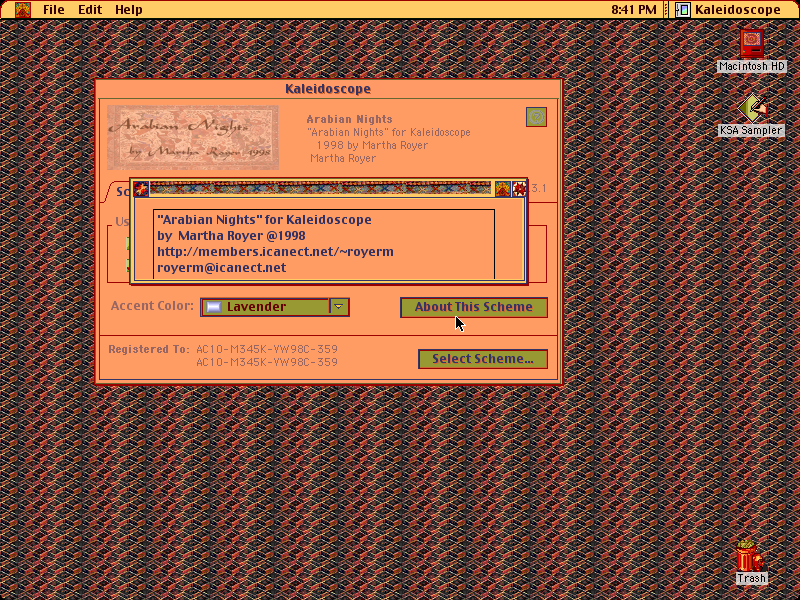Viewport: 800px width, 600px height.
Task: Click the menu bar clock
Action: point(634,10)
